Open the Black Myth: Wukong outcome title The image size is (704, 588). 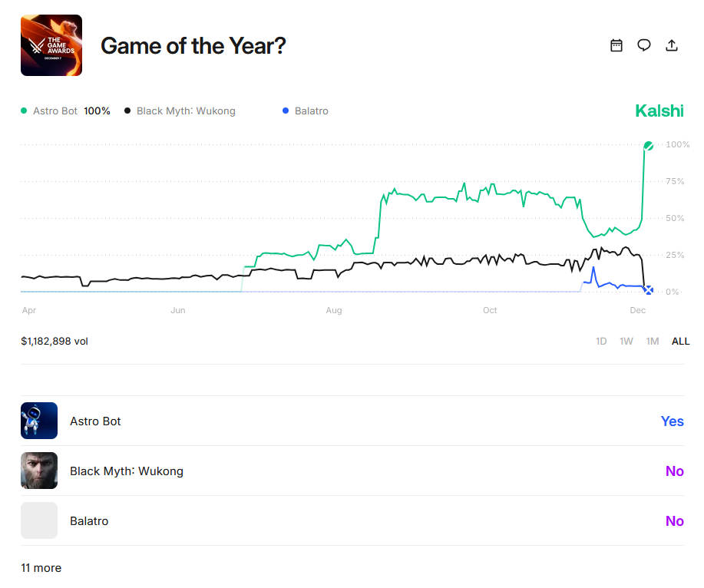pos(127,471)
